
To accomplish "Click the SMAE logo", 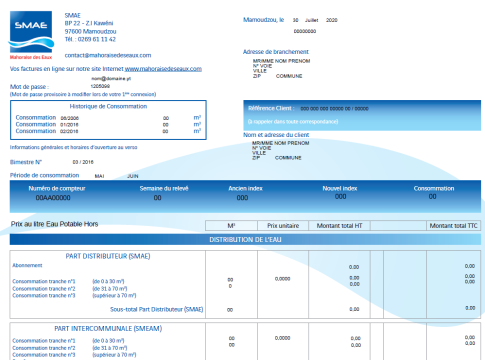I will point(31,35).
